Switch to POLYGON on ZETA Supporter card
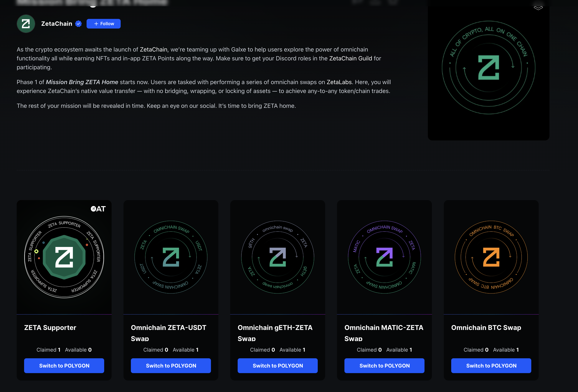Viewport: 578px width, 392px height. (64, 365)
